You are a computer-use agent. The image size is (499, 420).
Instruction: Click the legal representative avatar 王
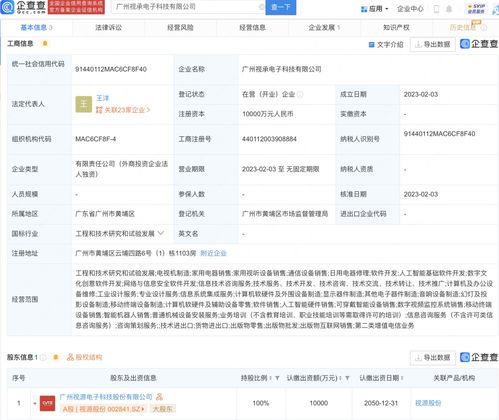tap(84, 104)
